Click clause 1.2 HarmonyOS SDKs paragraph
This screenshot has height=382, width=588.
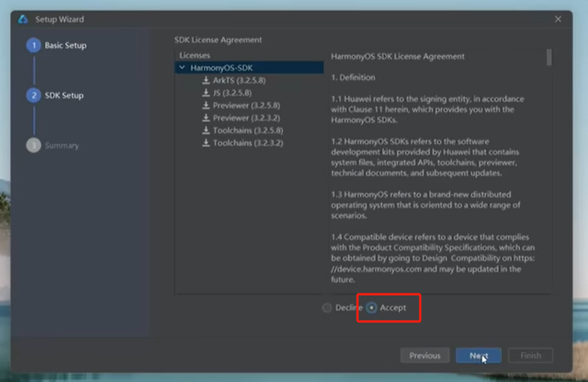(425, 157)
